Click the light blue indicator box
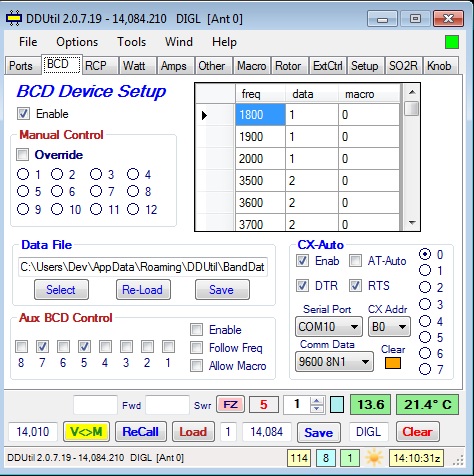The image size is (474, 476). (x=337, y=405)
